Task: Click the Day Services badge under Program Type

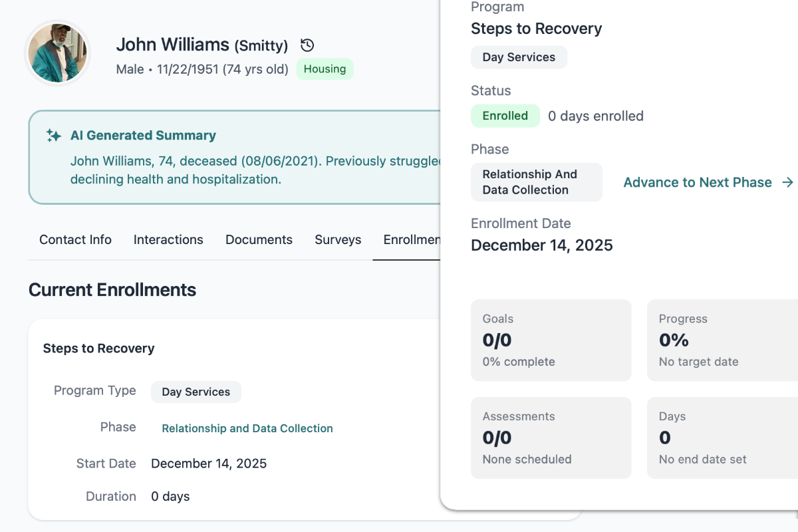Action: [x=196, y=392]
